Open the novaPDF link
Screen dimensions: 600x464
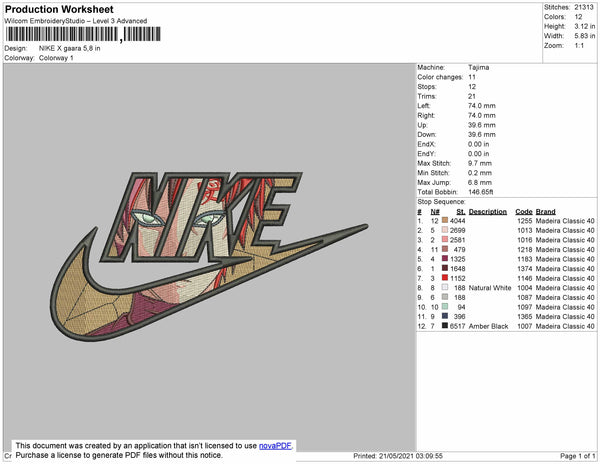[x=277, y=447]
